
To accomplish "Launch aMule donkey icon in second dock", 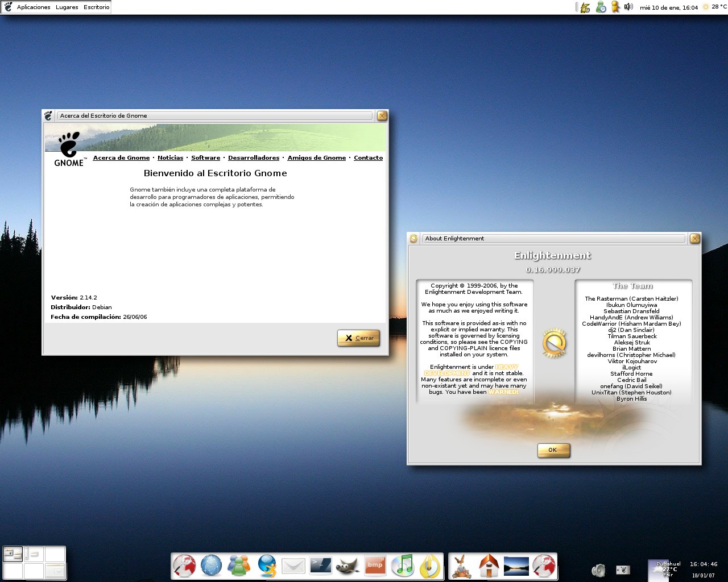I will point(462,566).
